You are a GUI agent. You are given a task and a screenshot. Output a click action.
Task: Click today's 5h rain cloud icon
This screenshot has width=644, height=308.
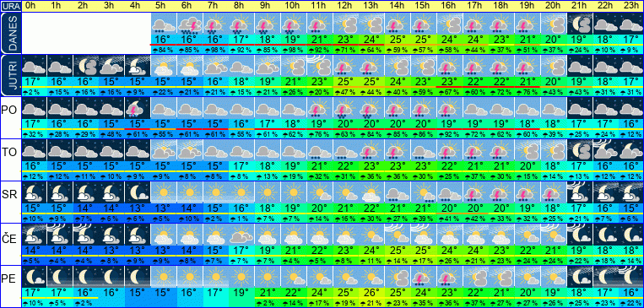[163, 24]
